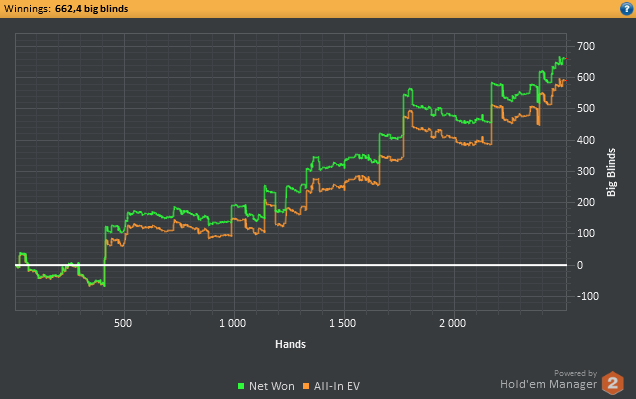Click the -100 big blinds axis label
Screen dimensions: 636x399
pos(588,296)
